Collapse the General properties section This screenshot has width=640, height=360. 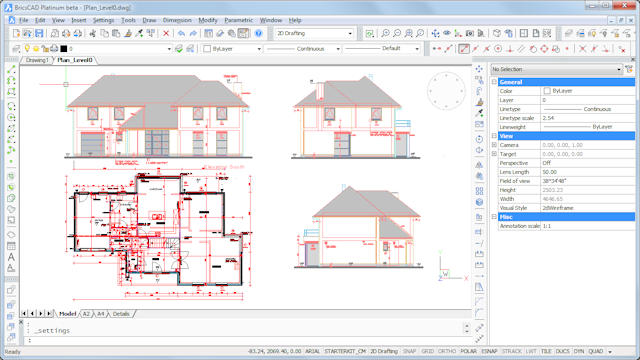click(x=494, y=82)
